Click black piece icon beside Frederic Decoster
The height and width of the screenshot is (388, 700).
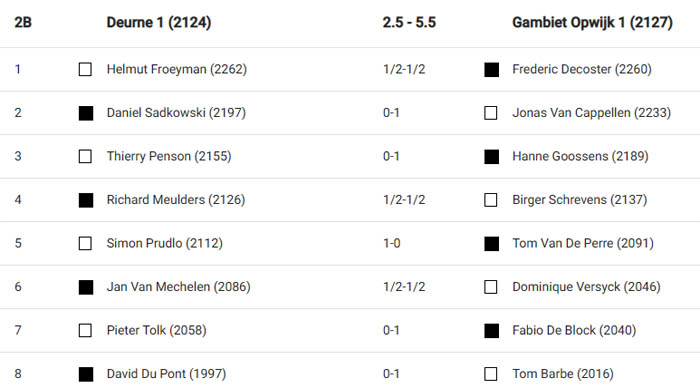492,69
